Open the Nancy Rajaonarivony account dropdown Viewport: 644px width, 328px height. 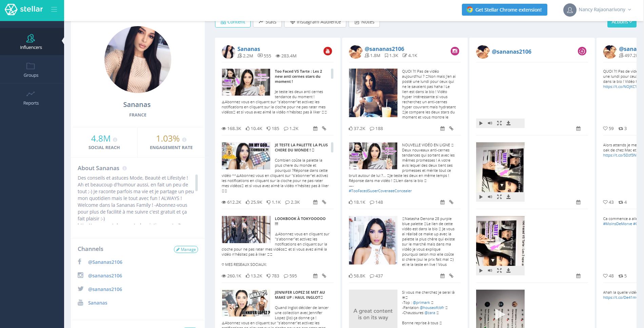tap(597, 10)
